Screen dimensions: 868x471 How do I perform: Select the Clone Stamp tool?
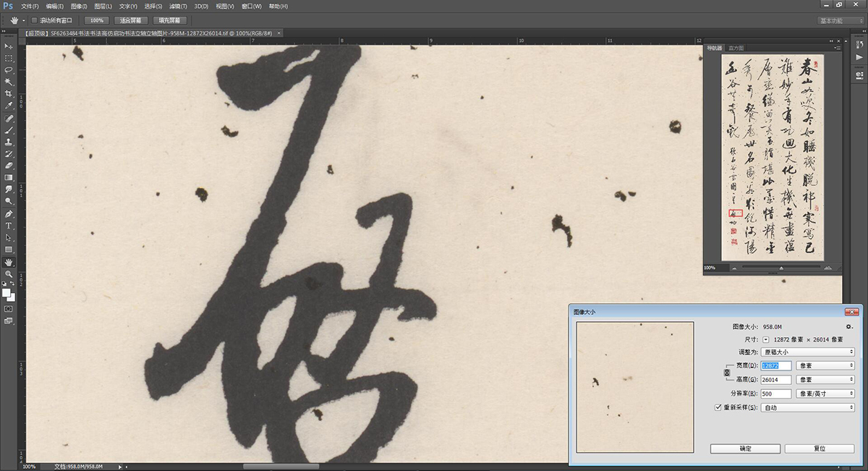[9, 142]
